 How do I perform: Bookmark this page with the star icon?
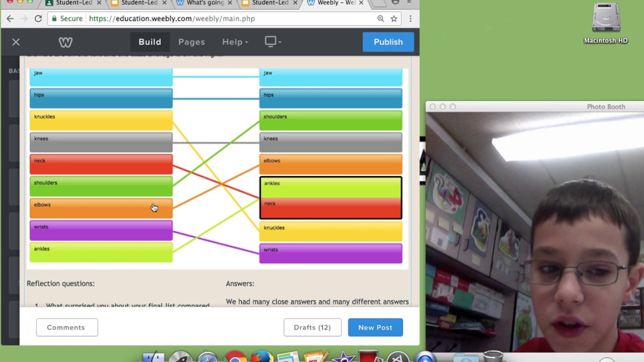pos(394,19)
